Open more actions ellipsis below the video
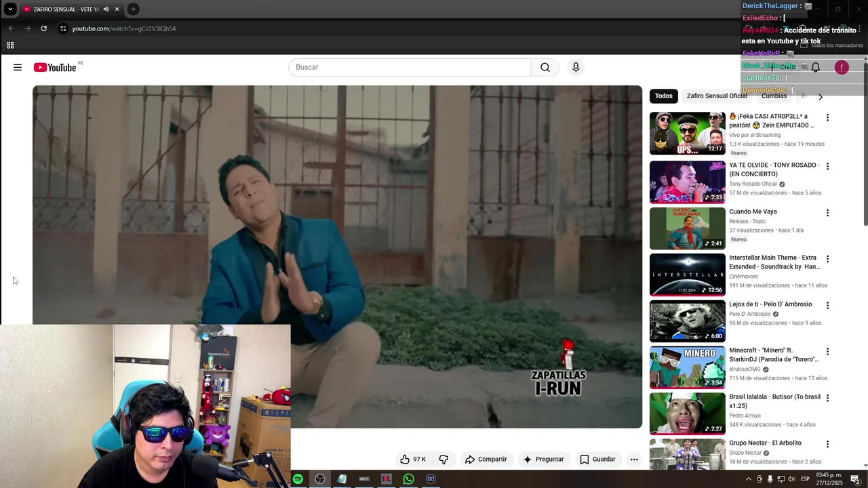 coord(634,459)
